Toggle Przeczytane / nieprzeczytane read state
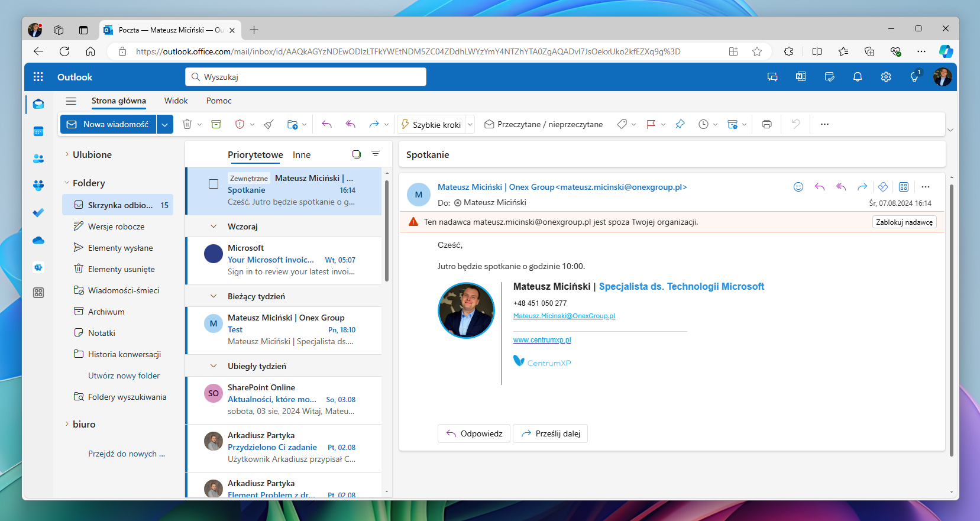This screenshot has width=980, height=521. click(x=544, y=124)
